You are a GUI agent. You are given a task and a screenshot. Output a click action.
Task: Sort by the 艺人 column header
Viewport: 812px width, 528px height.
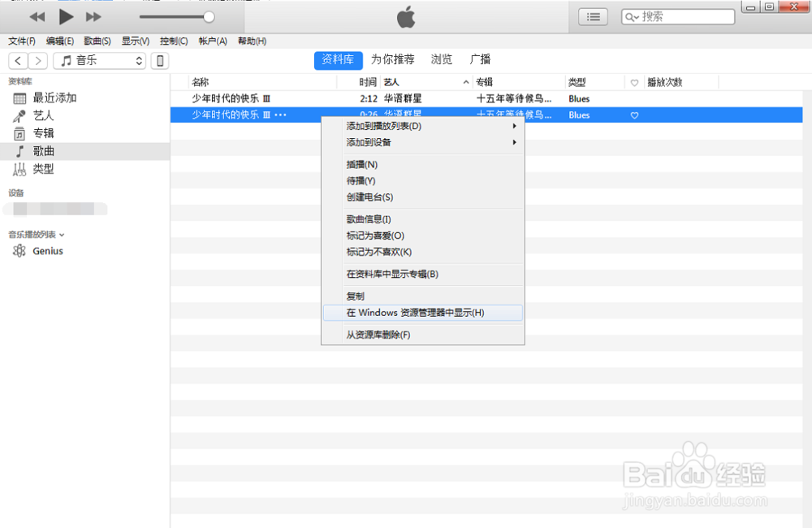427,82
